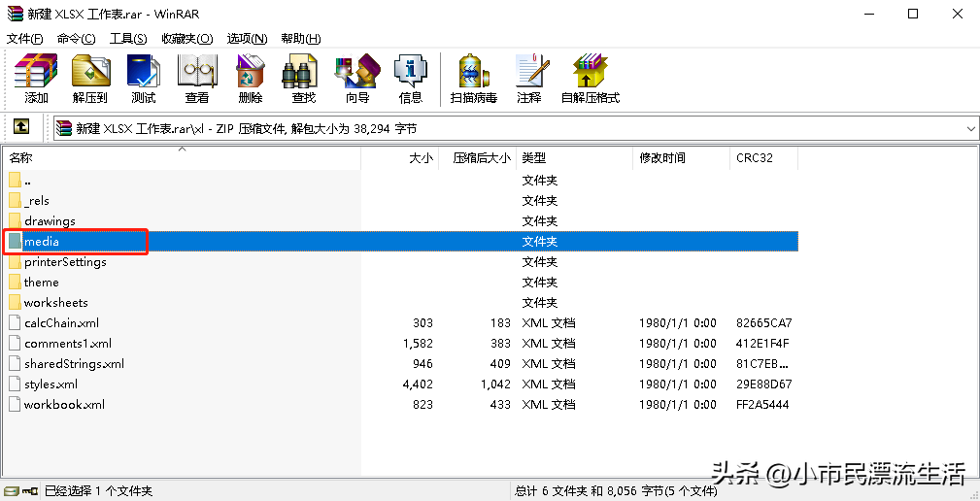Click the packed size value 1,042
This screenshot has width=980, height=501.
coord(496,384)
